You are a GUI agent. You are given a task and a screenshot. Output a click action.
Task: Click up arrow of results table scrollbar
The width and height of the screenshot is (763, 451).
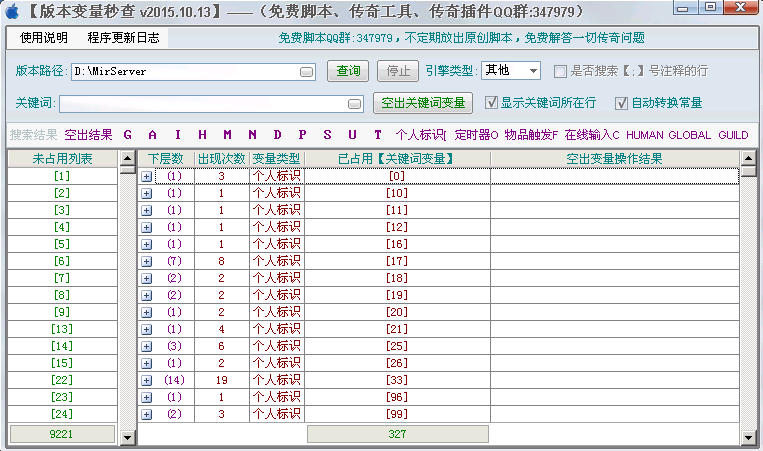[x=748, y=158]
